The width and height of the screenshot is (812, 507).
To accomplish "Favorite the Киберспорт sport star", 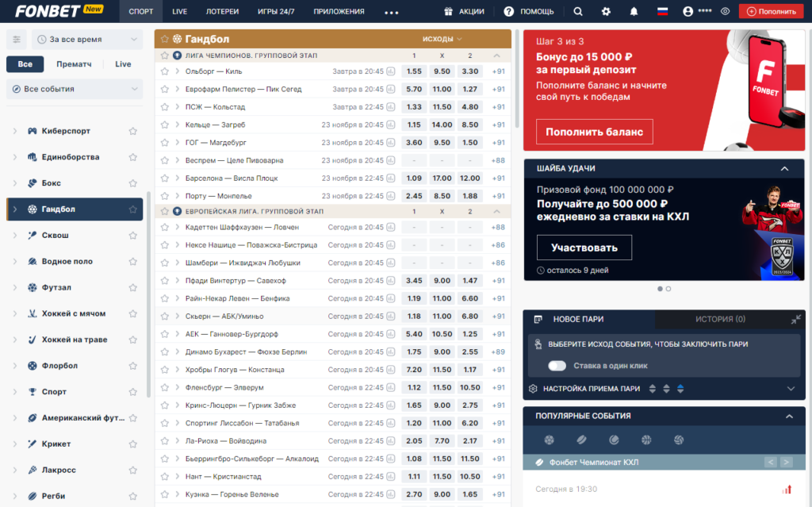I will 133,131.
